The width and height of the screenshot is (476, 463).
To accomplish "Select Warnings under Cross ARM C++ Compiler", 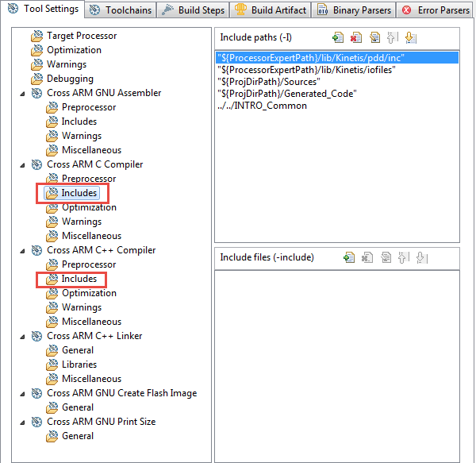I will tap(82, 307).
